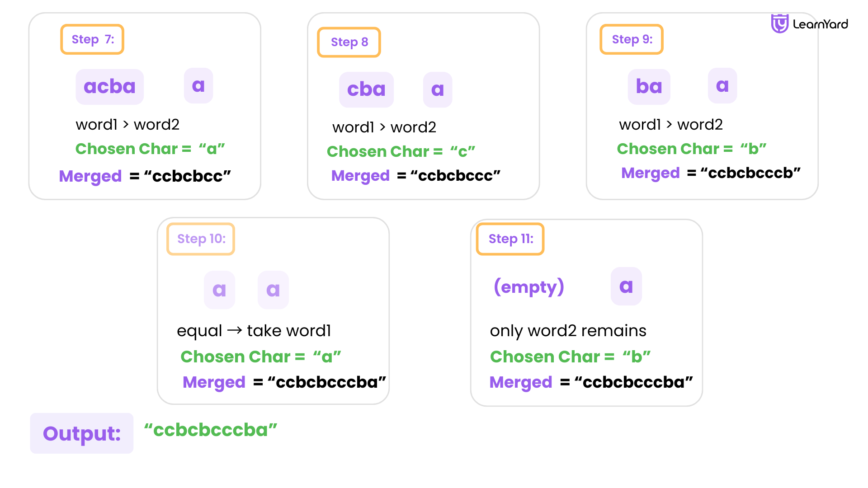Click the LearnYard brand name text

[x=821, y=24]
